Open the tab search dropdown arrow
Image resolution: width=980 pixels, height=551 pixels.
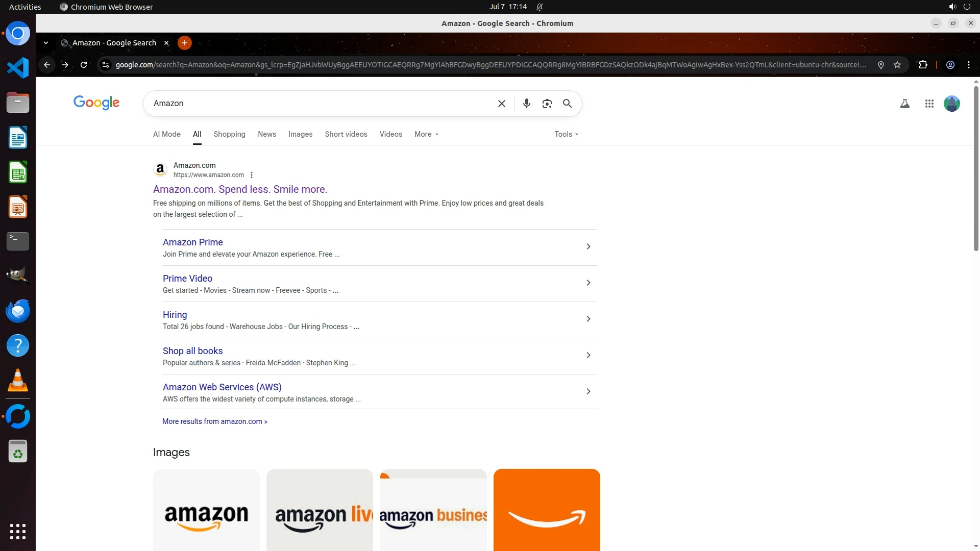click(x=46, y=43)
